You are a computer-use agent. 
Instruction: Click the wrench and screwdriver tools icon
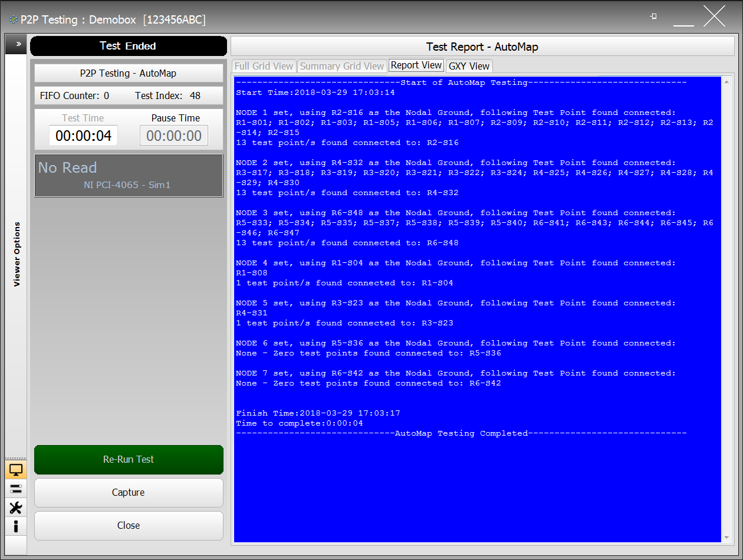[16, 508]
